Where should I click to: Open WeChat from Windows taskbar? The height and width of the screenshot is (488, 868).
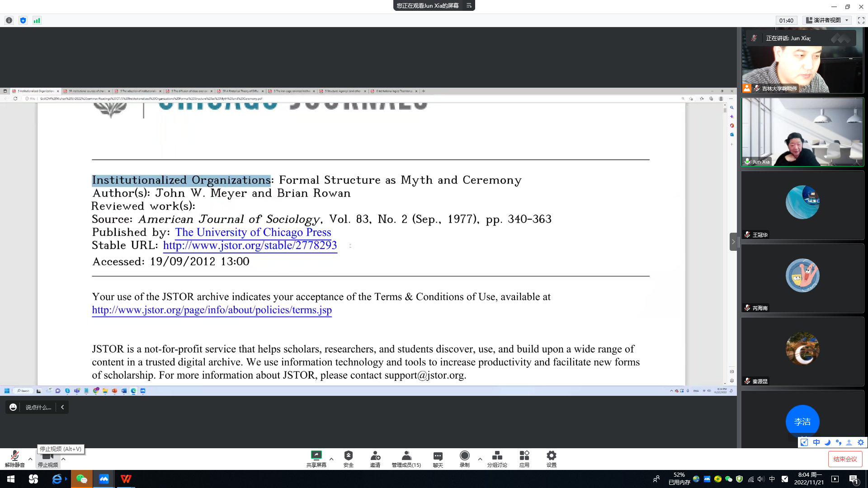point(81,479)
